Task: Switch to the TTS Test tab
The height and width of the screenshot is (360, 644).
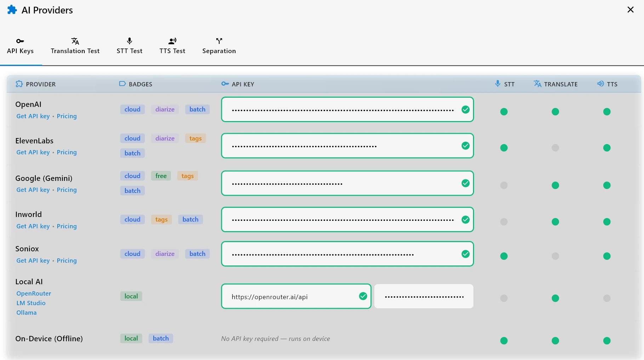Action: tap(172, 46)
